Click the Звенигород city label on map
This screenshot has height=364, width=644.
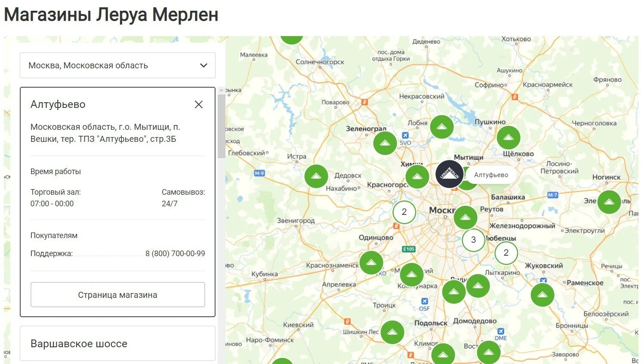coord(296,220)
